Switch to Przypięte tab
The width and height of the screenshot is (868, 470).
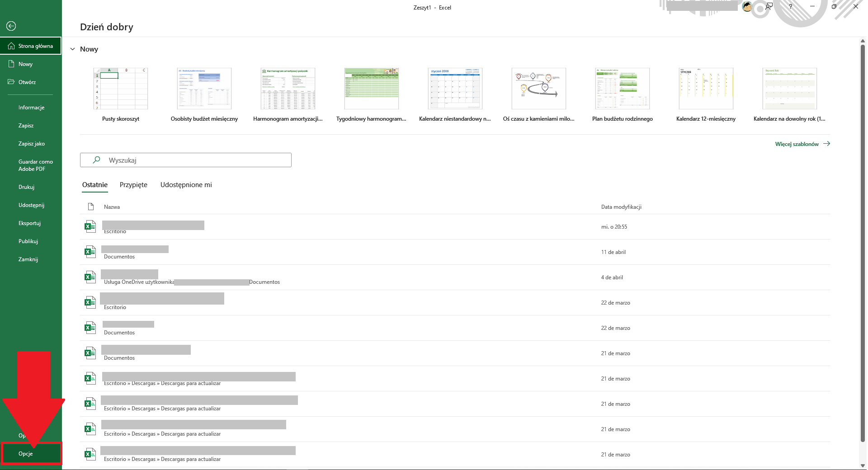pyautogui.click(x=133, y=185)
